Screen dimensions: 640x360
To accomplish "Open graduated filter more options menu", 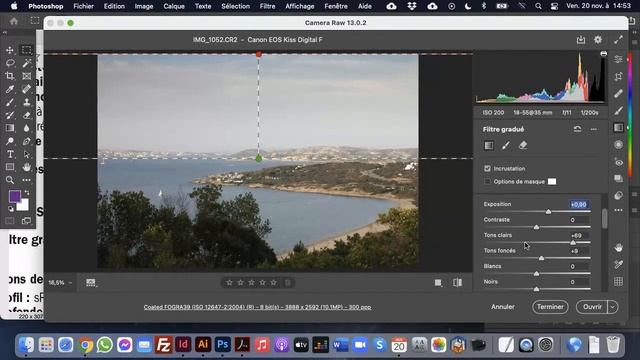I will pyautogui.click(x=593, y=129).
